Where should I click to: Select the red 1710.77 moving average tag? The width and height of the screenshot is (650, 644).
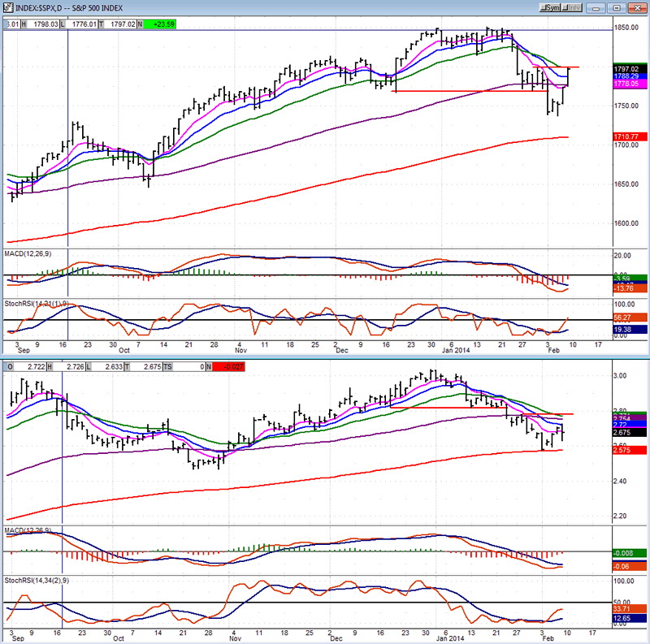tap(630, 137)
